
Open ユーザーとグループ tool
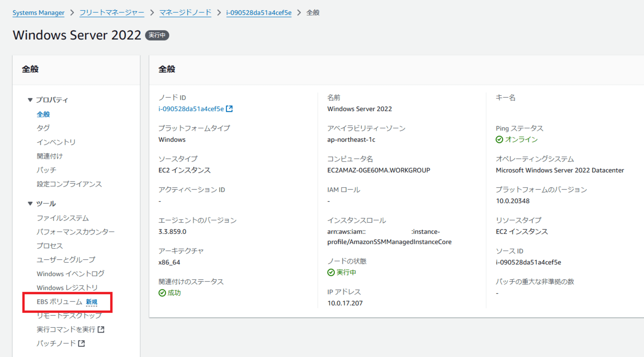[x=66, y=259]
